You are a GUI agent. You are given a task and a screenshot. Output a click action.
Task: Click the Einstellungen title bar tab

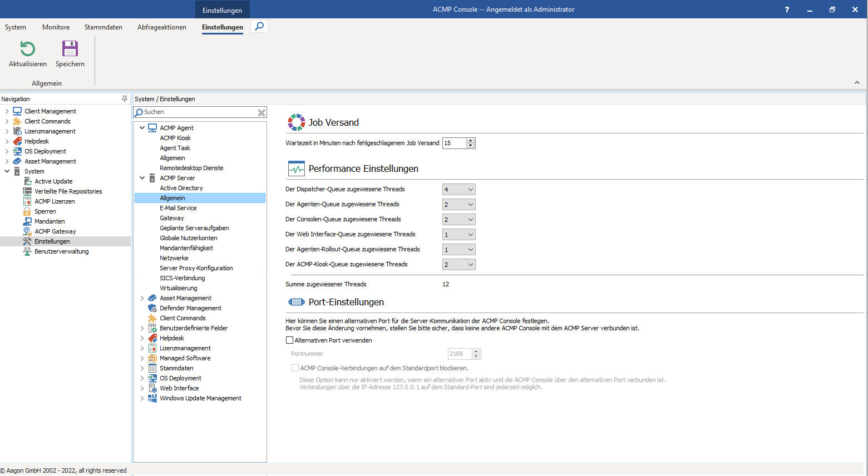pyautogui.click(x=223, y=10)
